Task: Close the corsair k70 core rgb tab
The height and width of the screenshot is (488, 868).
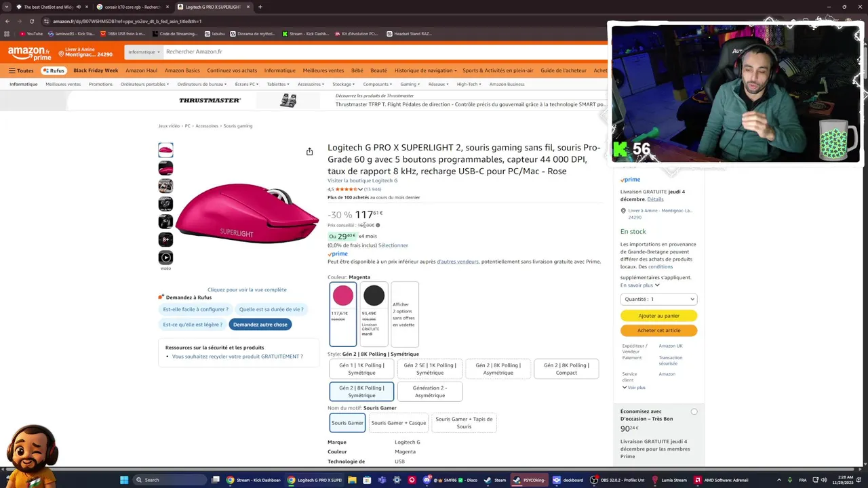Action: [168, 7]
